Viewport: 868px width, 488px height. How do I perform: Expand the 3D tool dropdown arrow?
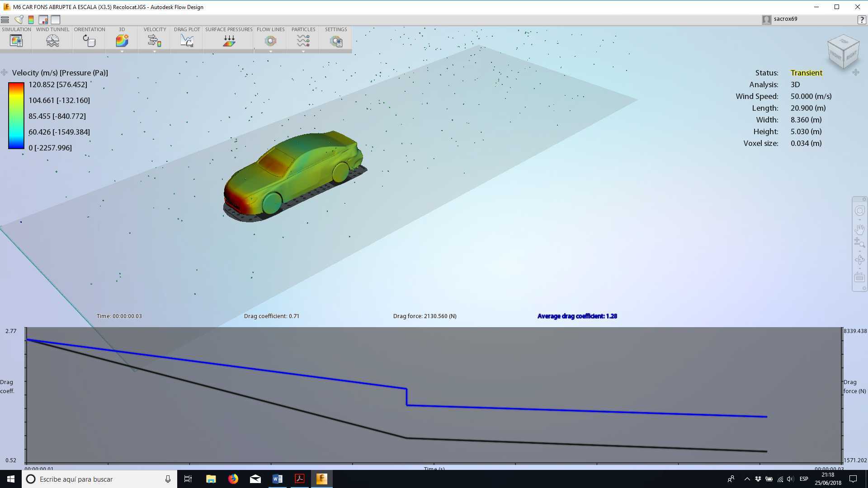pyautogui.click(x=122, y=52)
